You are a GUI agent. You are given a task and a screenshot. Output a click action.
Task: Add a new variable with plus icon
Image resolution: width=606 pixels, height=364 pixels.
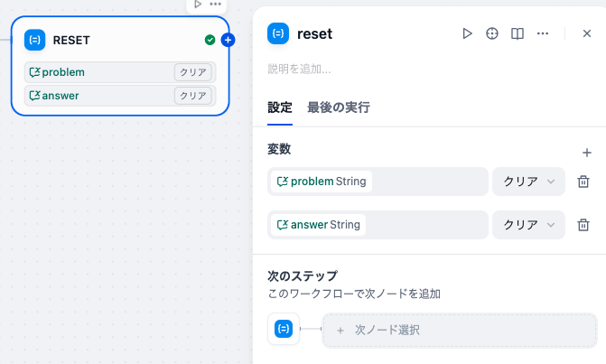pos(587,153)
